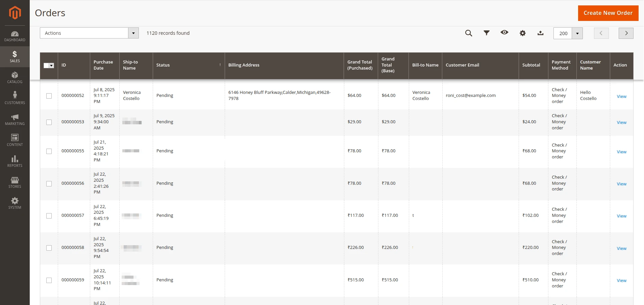Click the Magento logo icon

pyautogui.click(x=15, y=13)
